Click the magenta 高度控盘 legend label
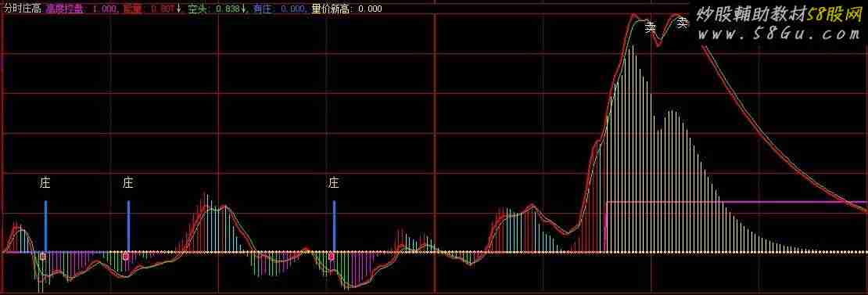This screenshot has width=868, height=295. [x=65, y=9]
